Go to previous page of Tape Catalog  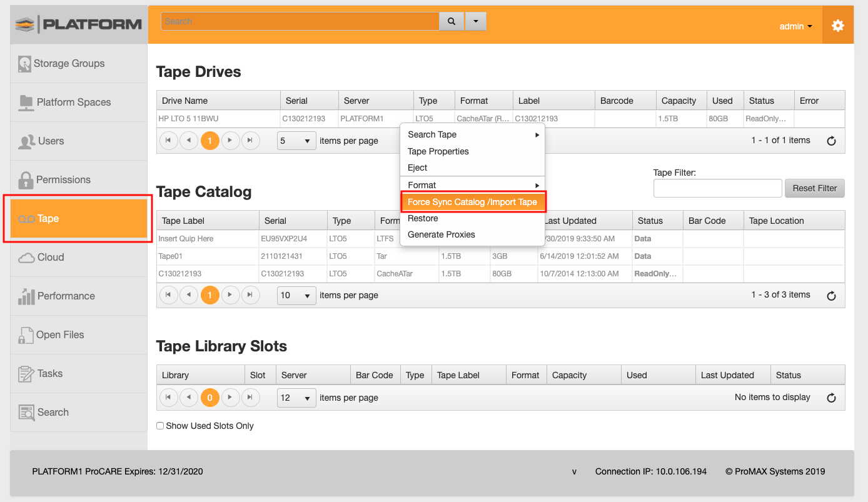[x=189, y=295]
